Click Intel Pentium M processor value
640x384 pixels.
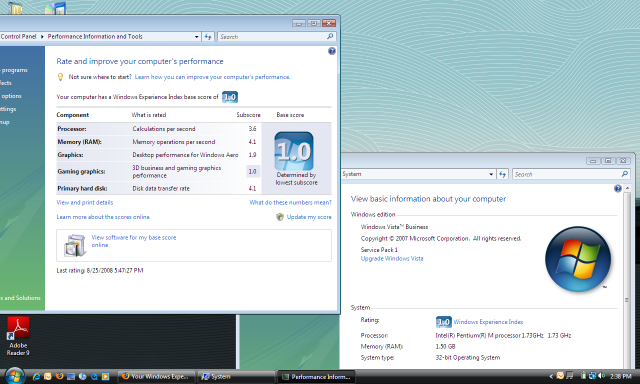pos(503,335)
